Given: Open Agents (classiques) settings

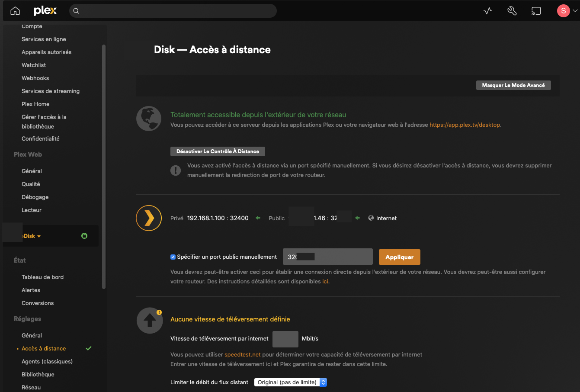Looking at the screenshot, I should pos(47,361).
